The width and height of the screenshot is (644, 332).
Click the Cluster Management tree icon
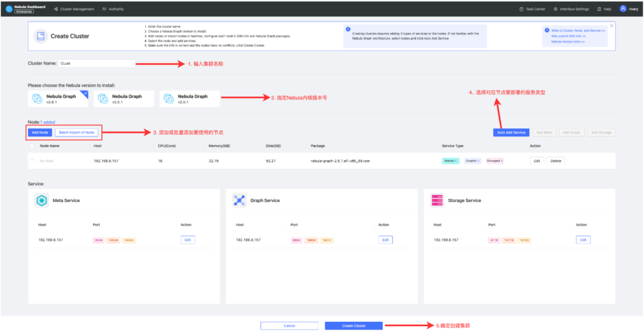[x=55, y=9]
